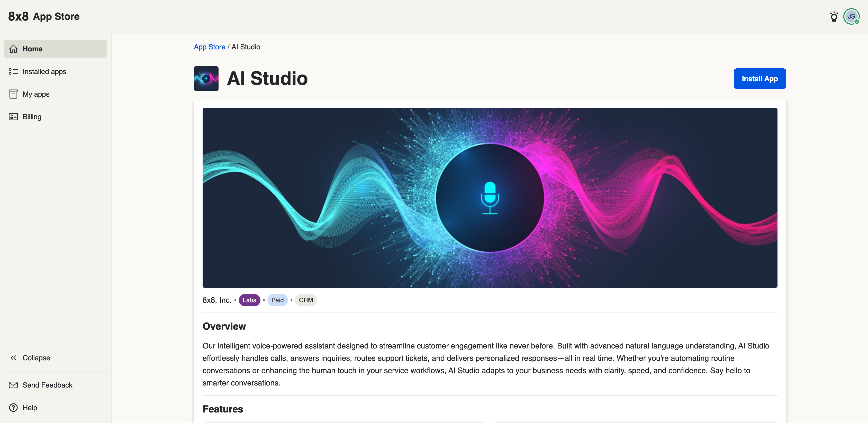The image size is (868, 423).
Task: Open the JS user avatar menu
Action: pyautogui.click(x=851, y=16)
